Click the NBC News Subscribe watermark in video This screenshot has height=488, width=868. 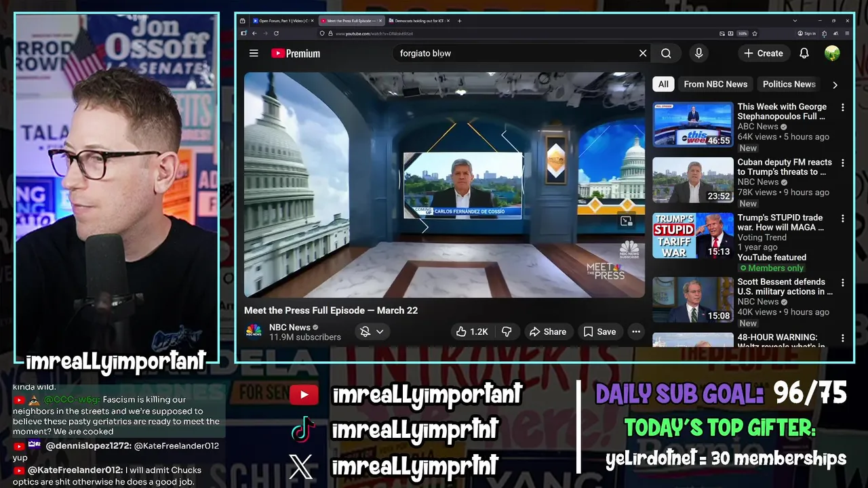629,249
